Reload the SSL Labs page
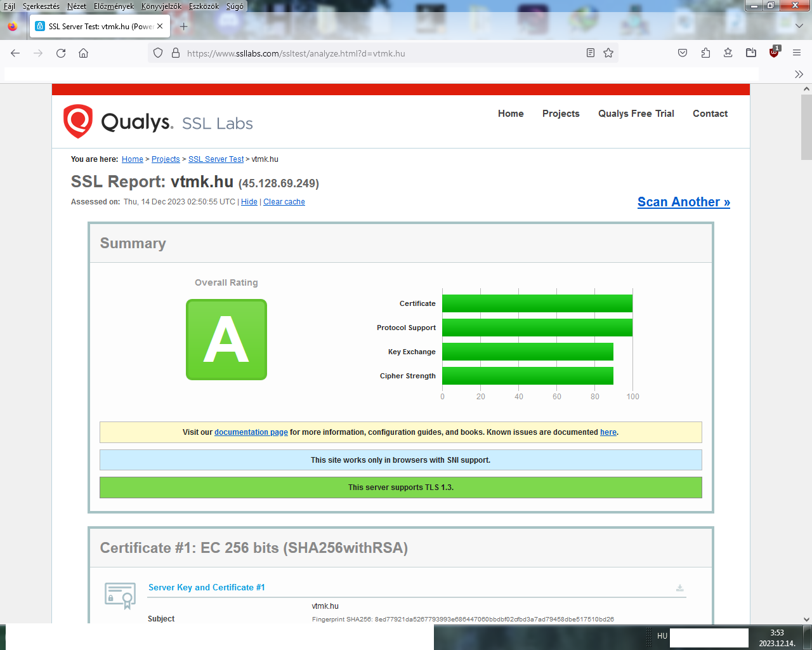The image size is (812, 650). tap(61, 53)
